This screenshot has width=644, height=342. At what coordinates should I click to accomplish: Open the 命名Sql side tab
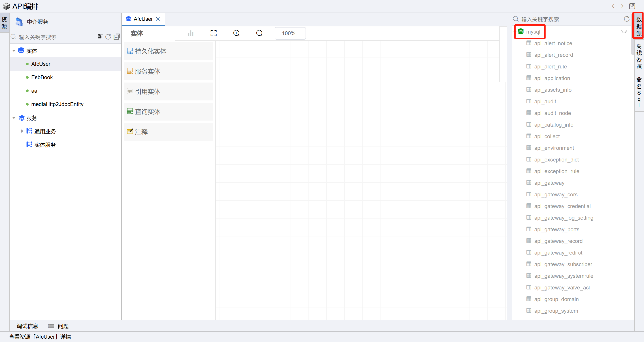pyautogui.click(x=639, y=92)
